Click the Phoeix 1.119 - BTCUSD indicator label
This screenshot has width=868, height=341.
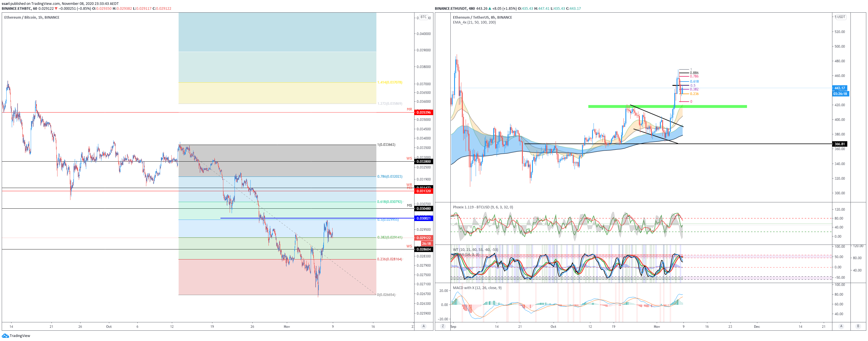pyautogui.click(x=483, y=207)
